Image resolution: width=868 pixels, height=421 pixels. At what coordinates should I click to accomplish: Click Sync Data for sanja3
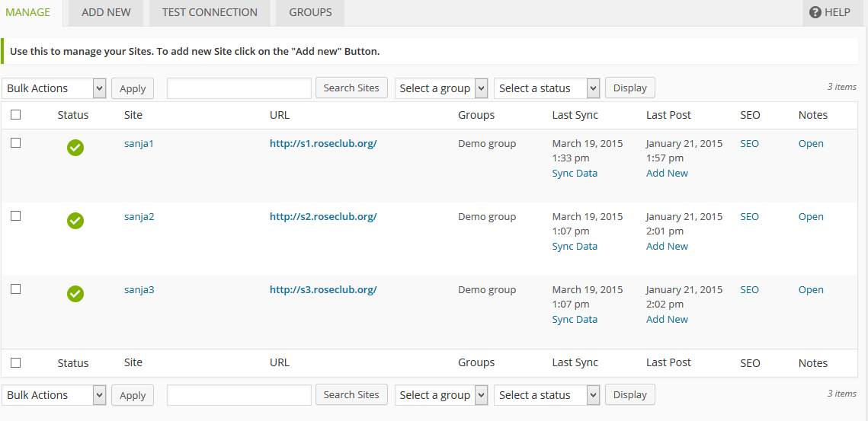[x=575, y=319]
